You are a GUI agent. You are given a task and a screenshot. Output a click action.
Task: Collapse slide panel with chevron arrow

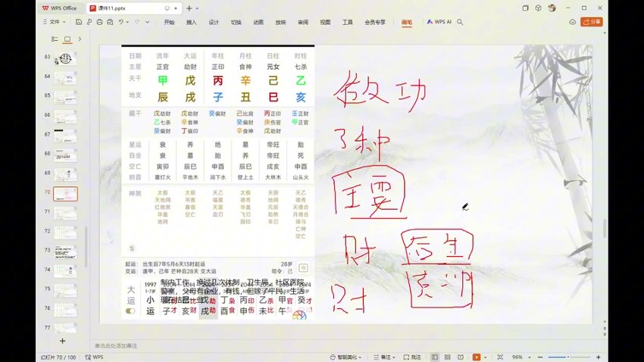pyautogui.click(x=80, y=39)
